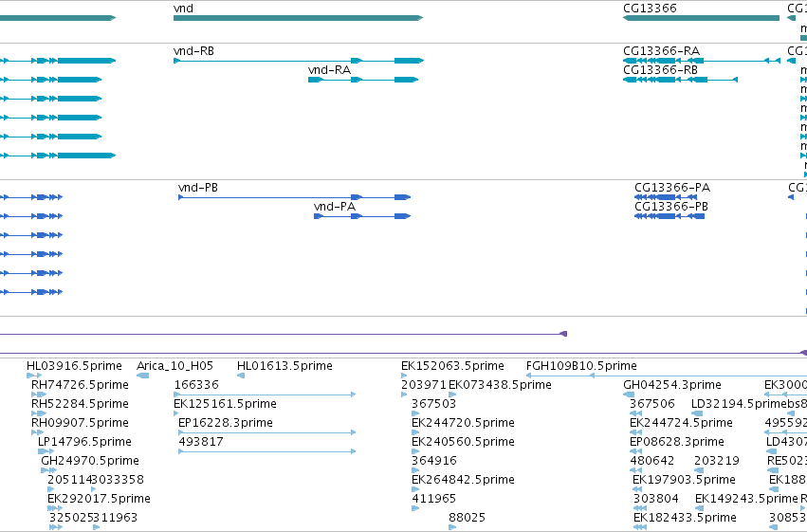Open EST EK240560.5prime

pos(463,442)
